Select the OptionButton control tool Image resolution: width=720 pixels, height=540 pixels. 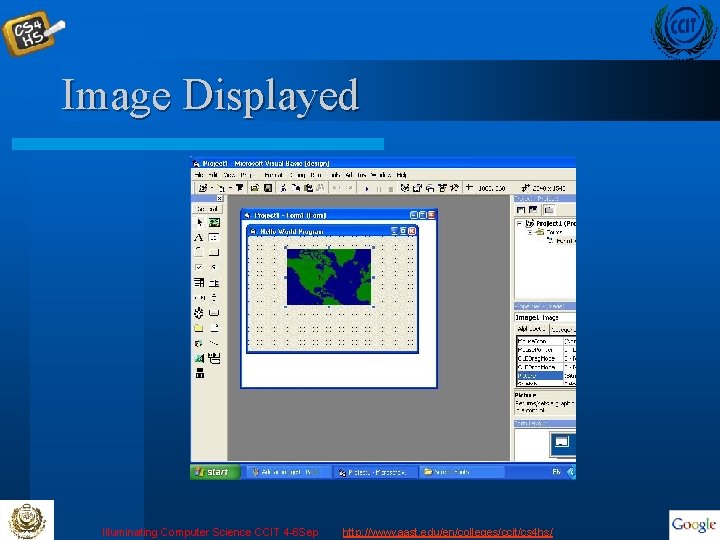click(x=214, y=267)
